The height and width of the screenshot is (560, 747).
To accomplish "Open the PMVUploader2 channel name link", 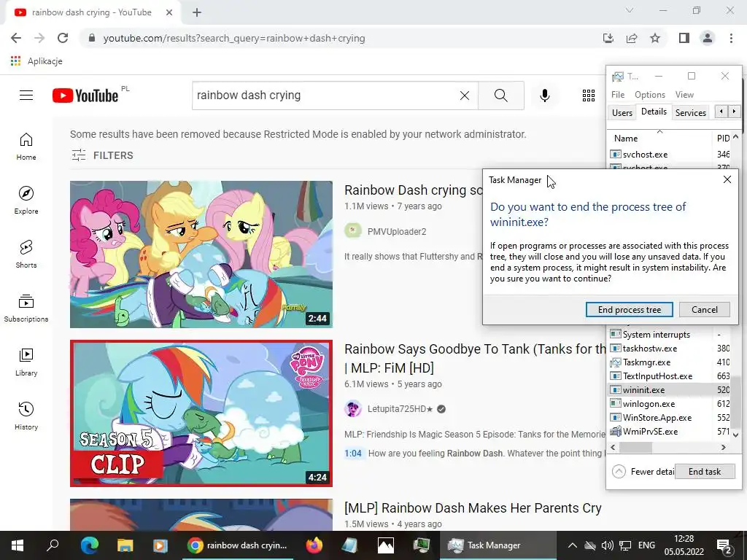I will 397,231.
